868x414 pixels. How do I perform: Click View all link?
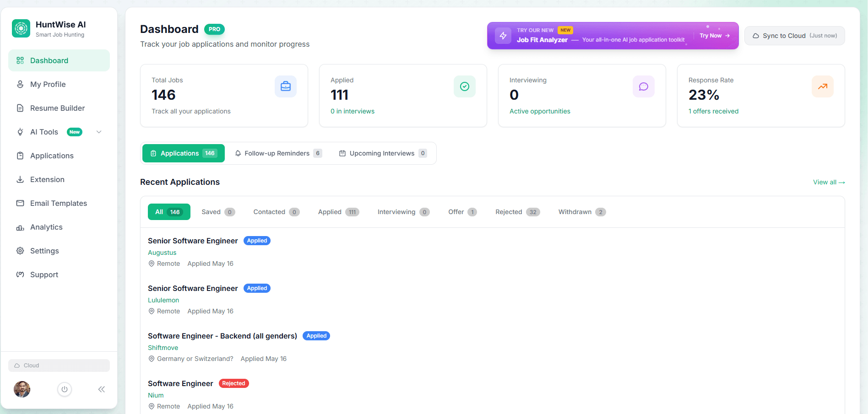click(829, 182)
